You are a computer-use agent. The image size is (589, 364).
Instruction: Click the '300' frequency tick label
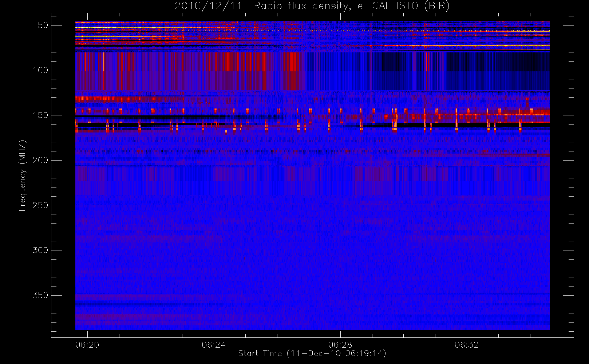click(x=40, y=250)
